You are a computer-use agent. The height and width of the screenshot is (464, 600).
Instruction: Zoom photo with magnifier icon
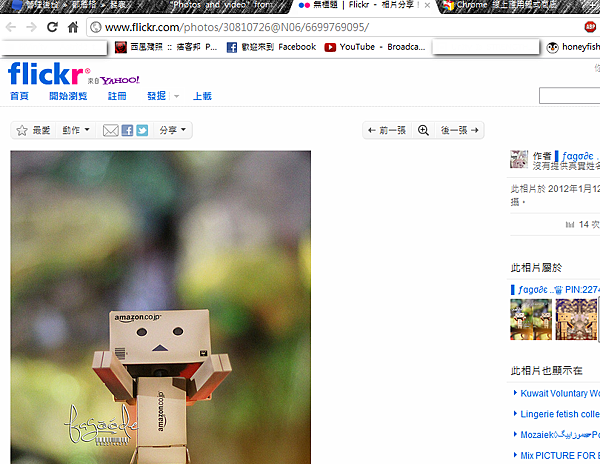pos(423,130)
